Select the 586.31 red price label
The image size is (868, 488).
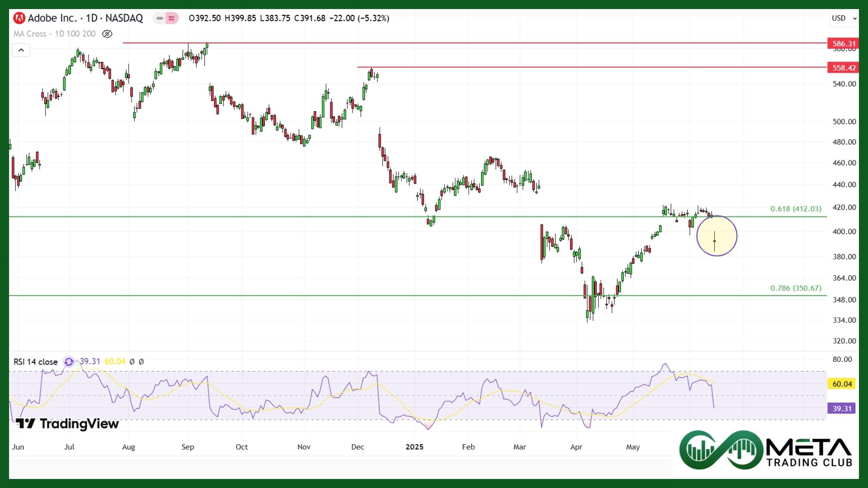(x=844, y=44)
